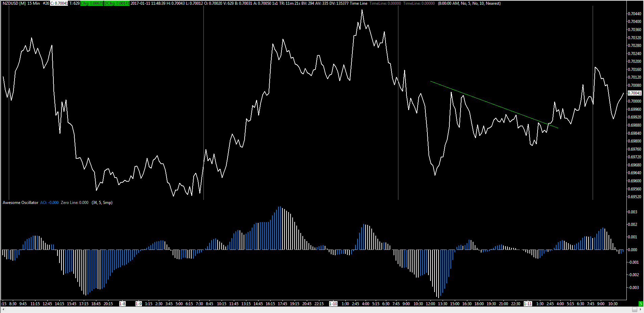Click the green 5 box at bottom right

(x=641, y=304)
